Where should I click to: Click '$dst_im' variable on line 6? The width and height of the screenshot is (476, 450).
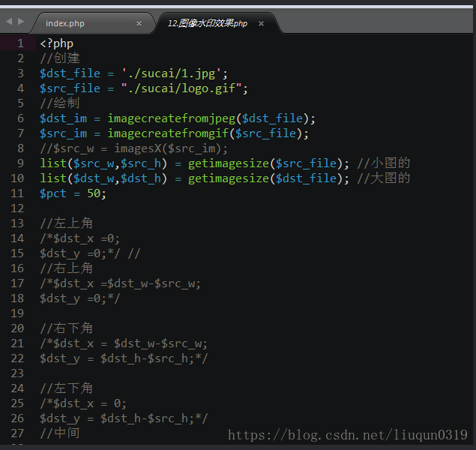click(64, 118)
